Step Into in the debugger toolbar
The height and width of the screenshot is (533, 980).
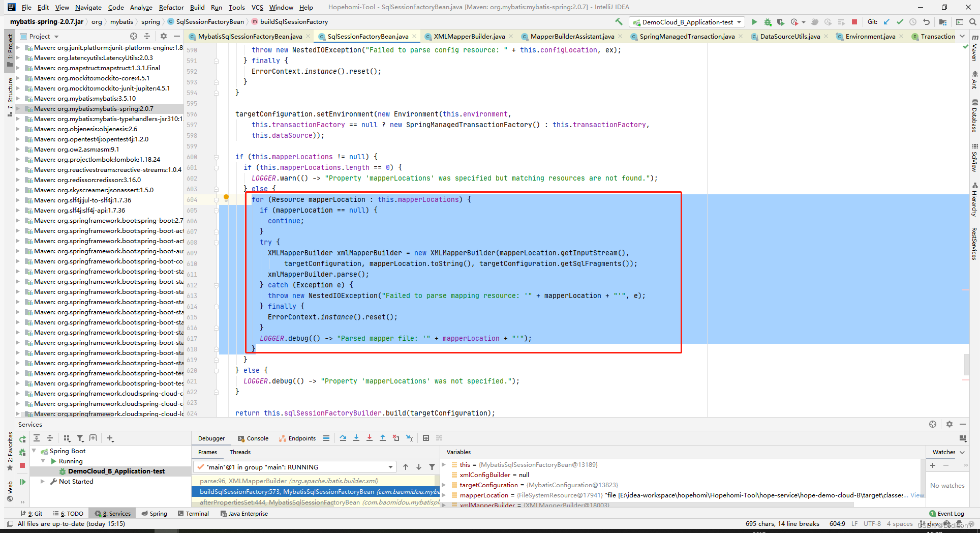click(356, 438)
